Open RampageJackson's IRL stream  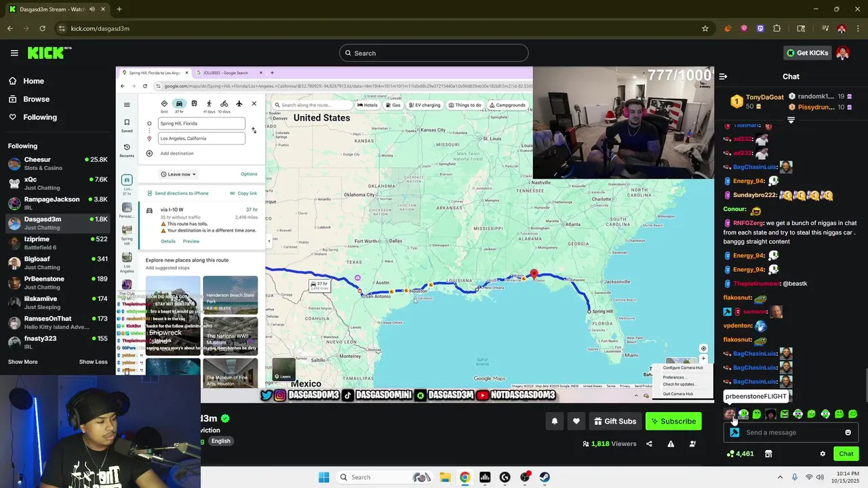point(58,203)
